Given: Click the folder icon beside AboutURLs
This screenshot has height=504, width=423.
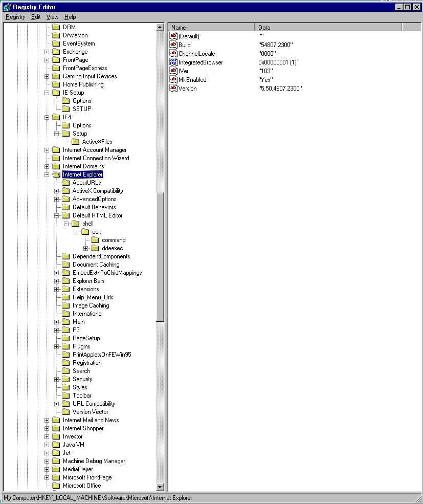Looking at the screenshot, I should (66, 183).
